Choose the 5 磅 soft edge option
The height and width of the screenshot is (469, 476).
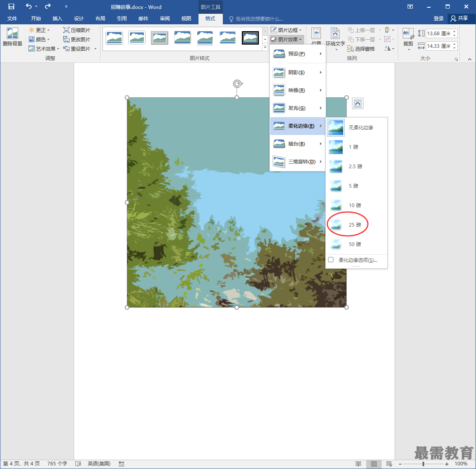[357, 186]
